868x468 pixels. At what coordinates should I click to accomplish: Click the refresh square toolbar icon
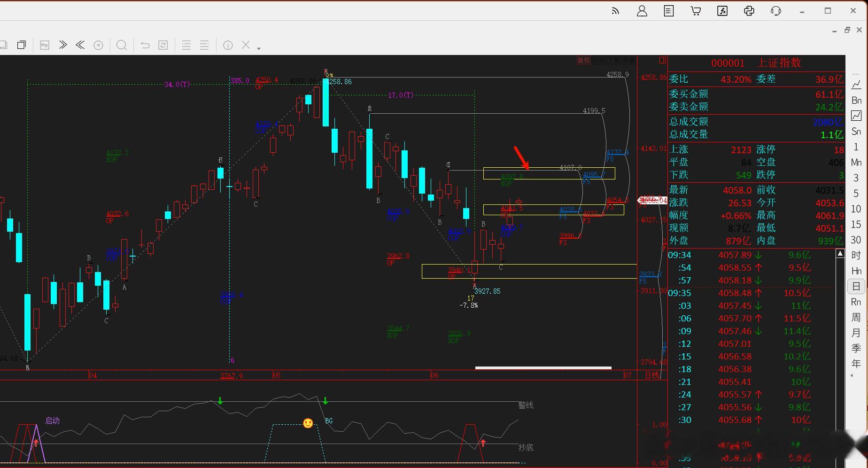163,45
